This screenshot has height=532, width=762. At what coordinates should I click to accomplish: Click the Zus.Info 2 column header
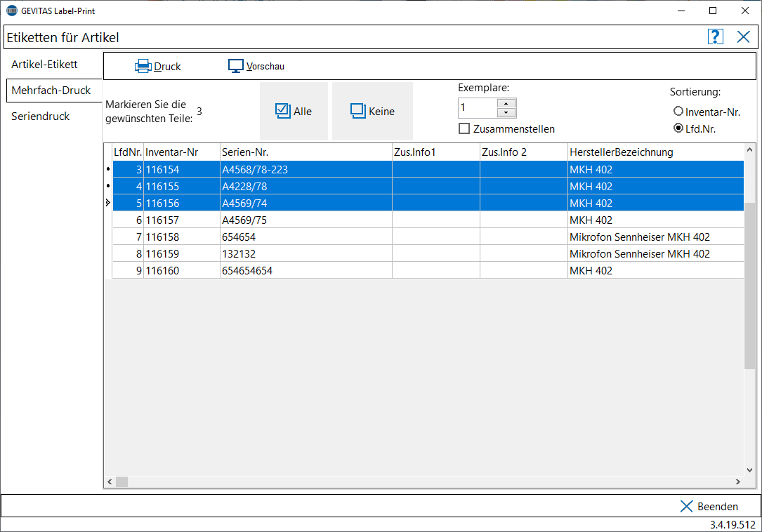point(524,152)
